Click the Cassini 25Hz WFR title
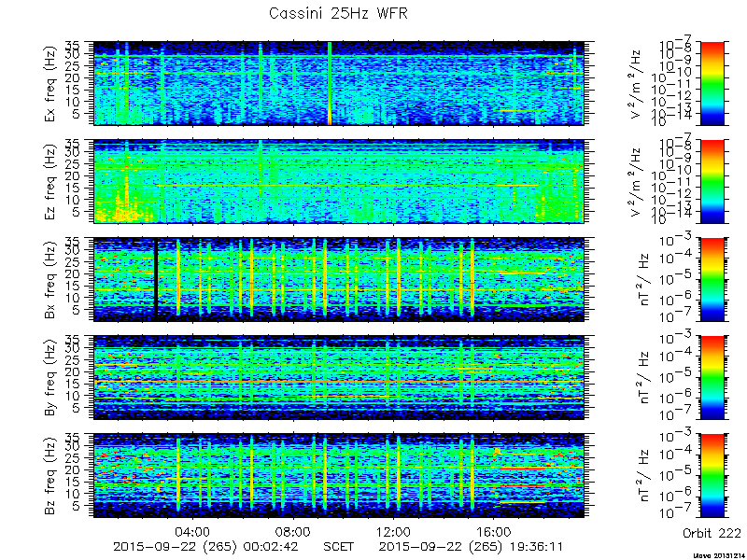This screenshot has width=747, height=560. pyautogui.click(x=338, y=14)
